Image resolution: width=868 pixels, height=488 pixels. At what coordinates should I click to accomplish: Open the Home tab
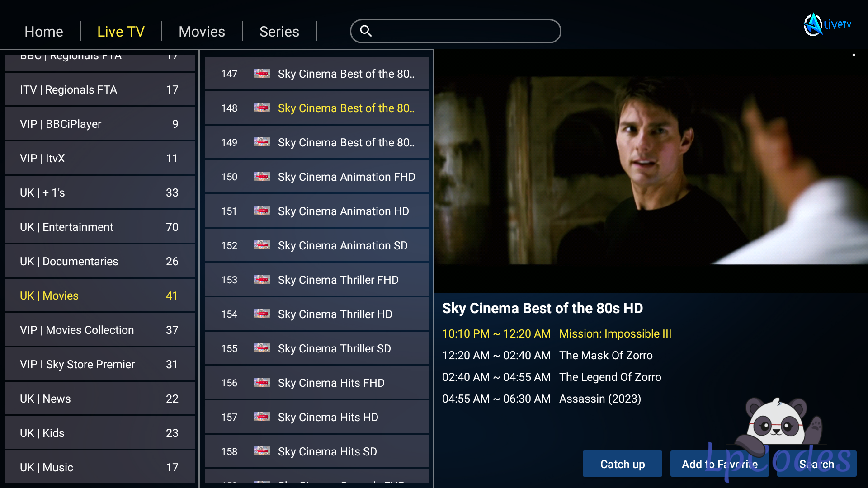pyautogui.click(x=44, y=32)
